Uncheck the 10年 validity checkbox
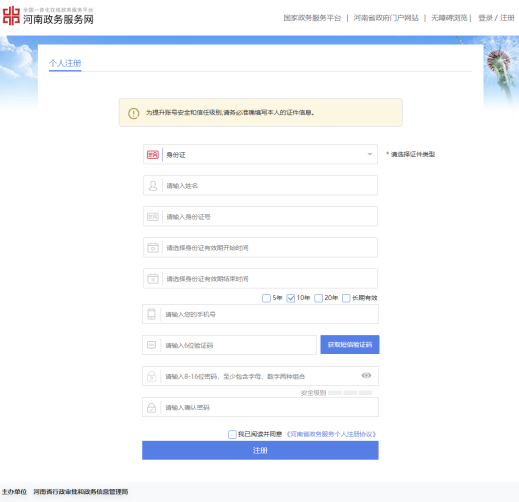The width and height of the screenshot is (519, 502). pos(291,298)
